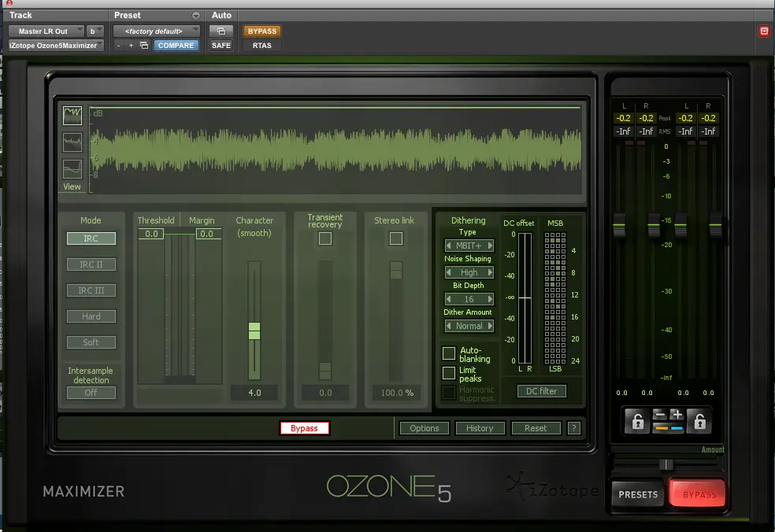Open the History window

click(x=480, y=428)
